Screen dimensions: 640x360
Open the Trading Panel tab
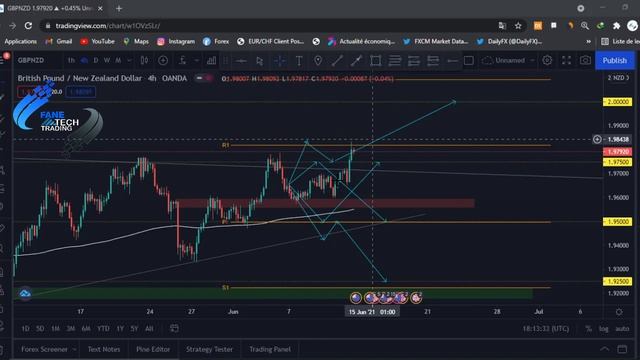click(270, 349)
